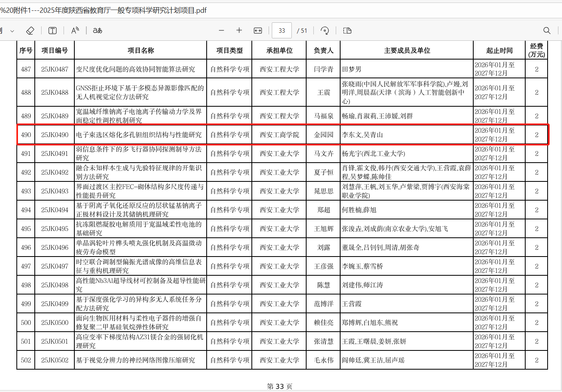Click the PDF file title text
Image resolution: width=562 pixels, height=392 pixels.
click(104, 10)
